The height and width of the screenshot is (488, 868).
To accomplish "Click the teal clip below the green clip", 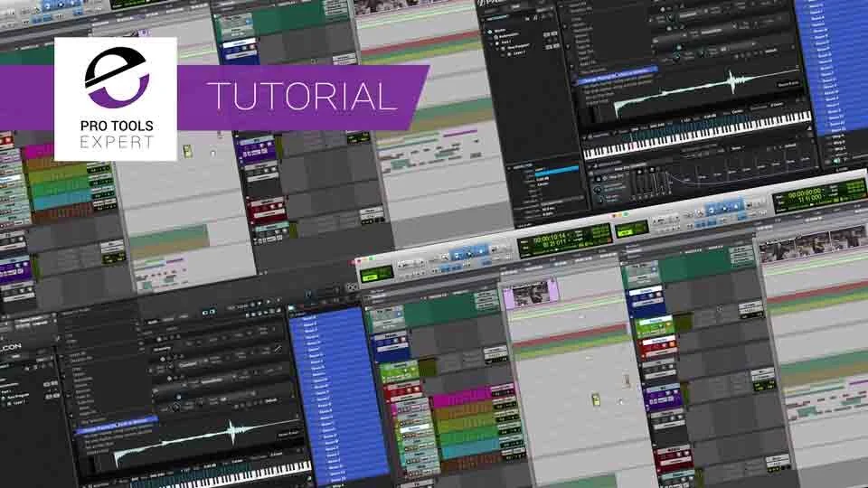I will pos(469,450).
